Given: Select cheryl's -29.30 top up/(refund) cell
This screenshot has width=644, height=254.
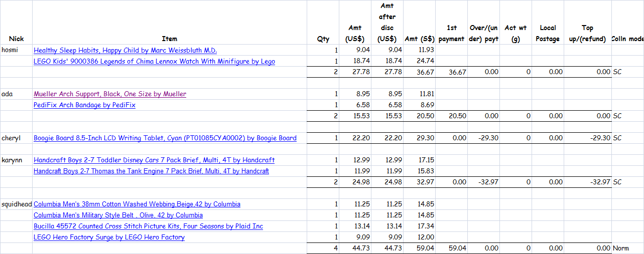Looking at the screenshot, I should click(588, 138).
